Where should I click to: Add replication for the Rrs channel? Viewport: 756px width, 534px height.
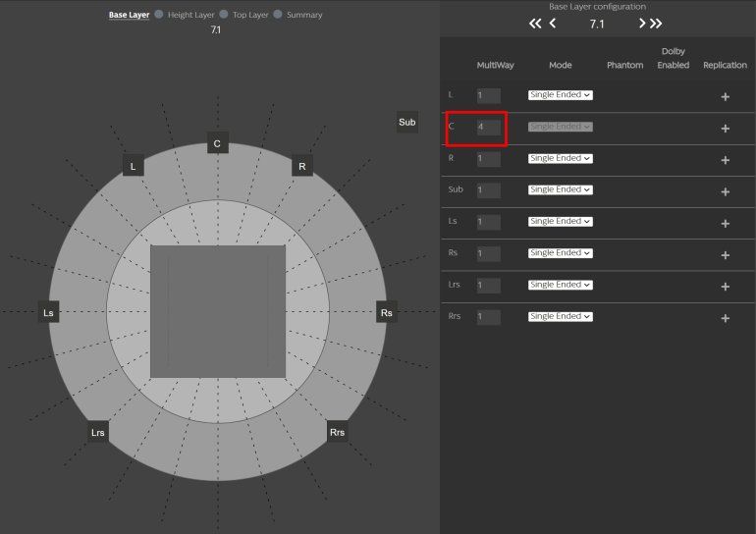(725, 318)
